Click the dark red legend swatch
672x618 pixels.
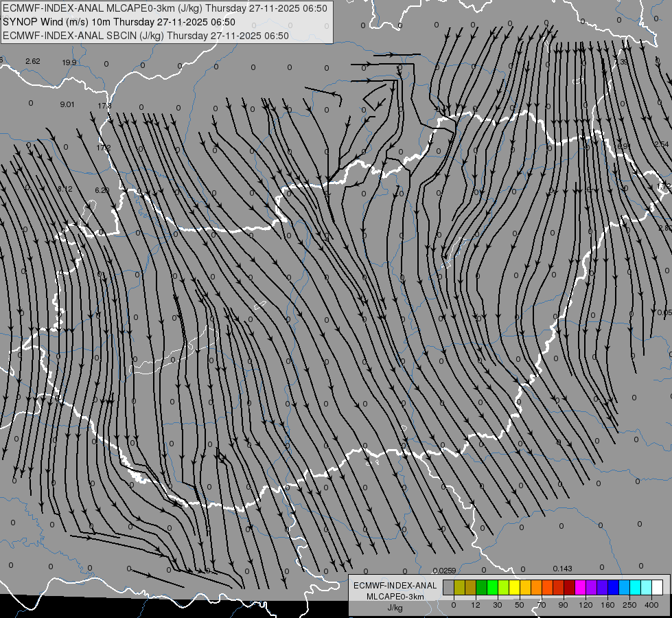click(569, 587)
